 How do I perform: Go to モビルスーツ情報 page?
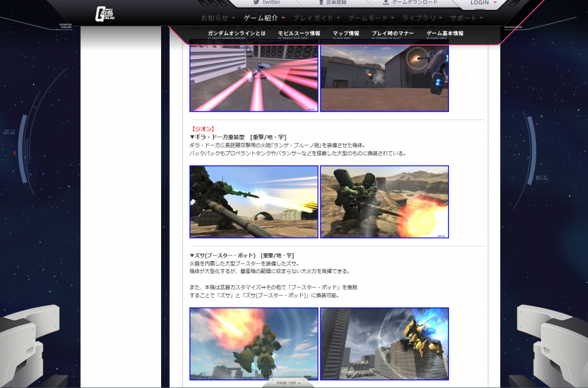click(x=299, y=33)
